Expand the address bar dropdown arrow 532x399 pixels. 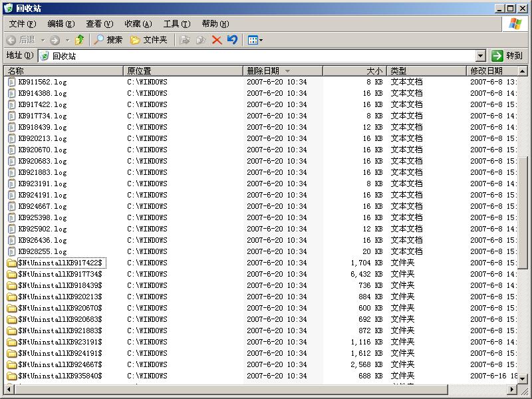pyautogui.click(x=481, y=57)
